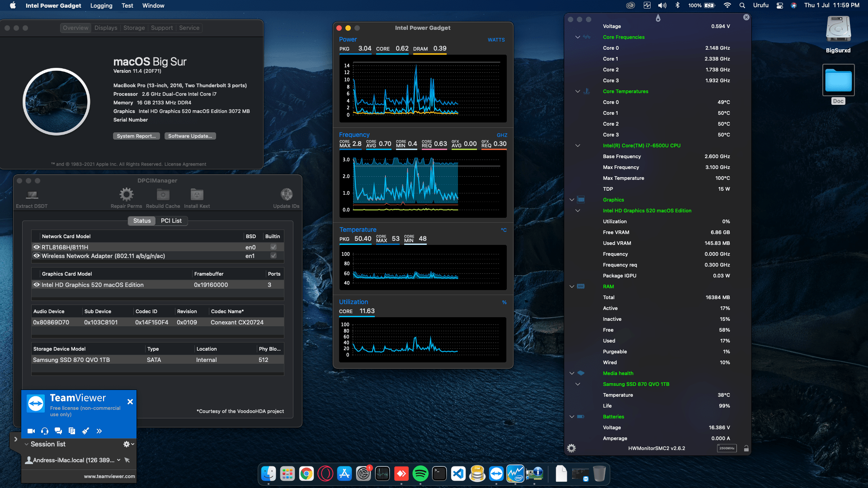Collapse Samsung SSD 870 QVO subsection

coord(578,384)
